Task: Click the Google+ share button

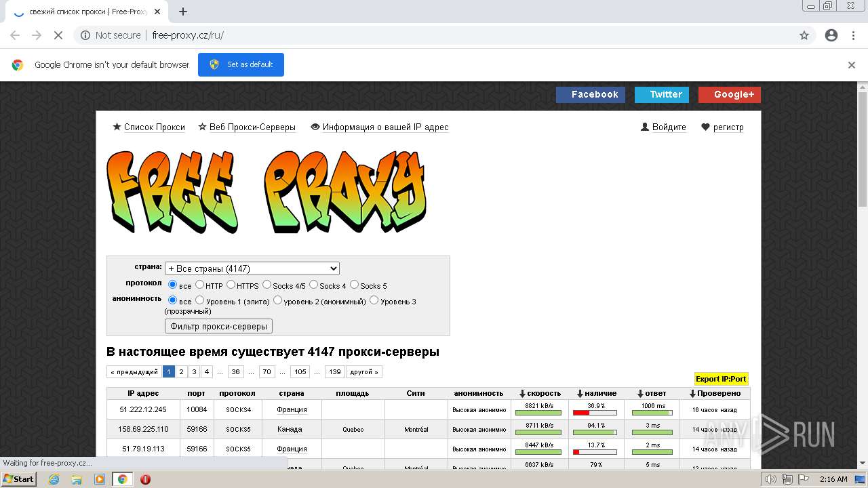Action: pos(730,95)
